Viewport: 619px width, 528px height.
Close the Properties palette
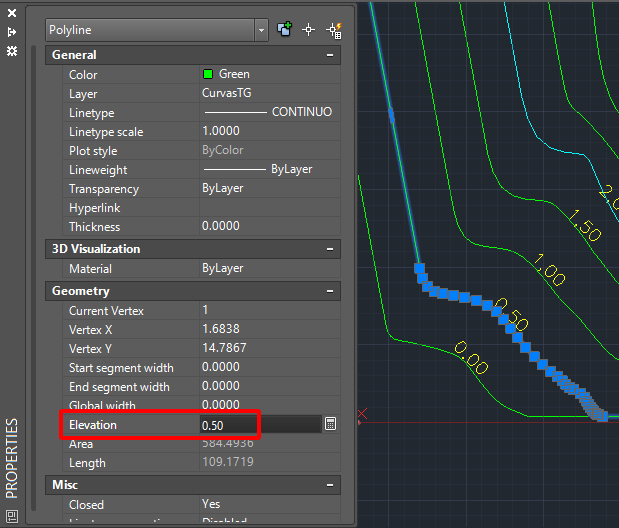pos(12,13)
